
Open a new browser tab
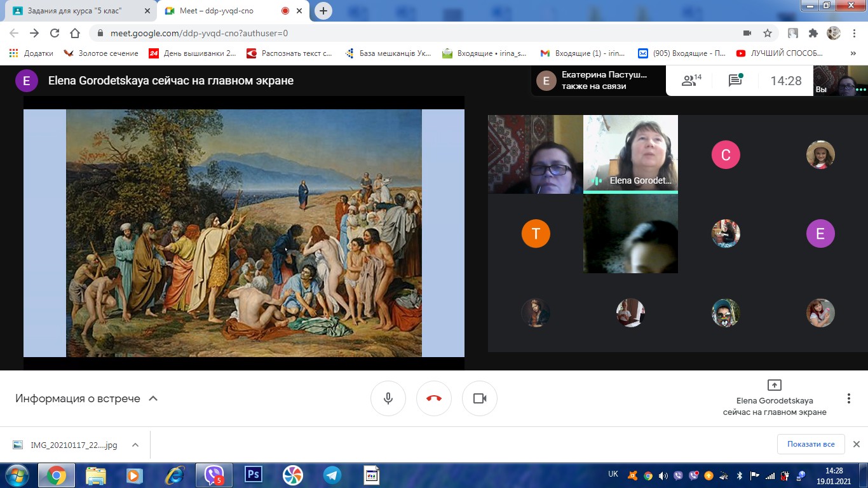(323, 11)
